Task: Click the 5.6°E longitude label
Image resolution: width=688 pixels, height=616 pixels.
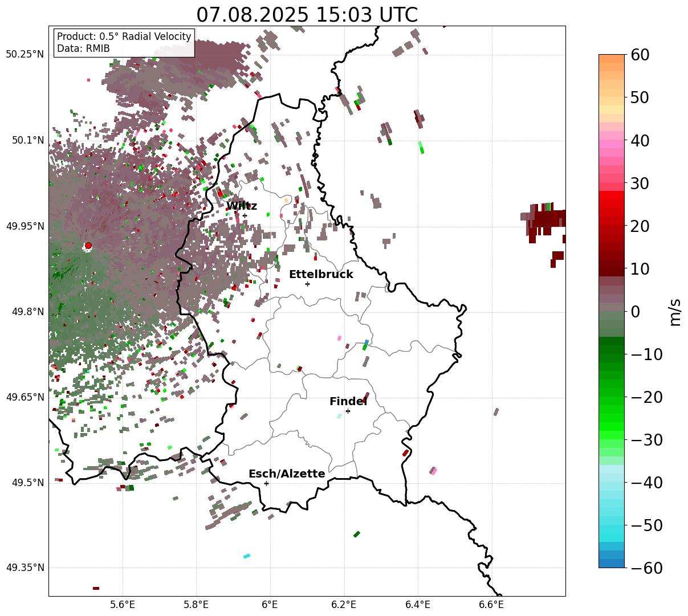Action: (x=123, y=605)
